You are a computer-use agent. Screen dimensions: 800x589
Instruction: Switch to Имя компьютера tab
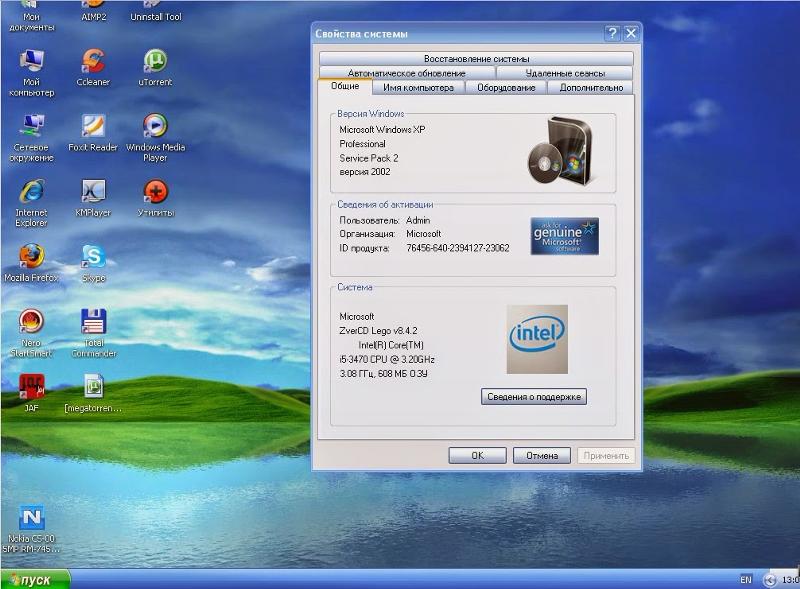(418, 87)
